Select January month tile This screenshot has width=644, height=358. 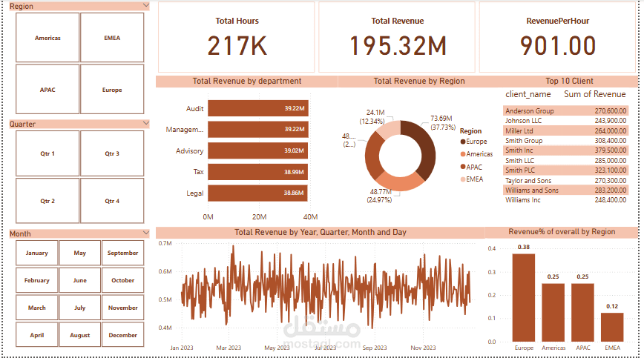point(37,253)
